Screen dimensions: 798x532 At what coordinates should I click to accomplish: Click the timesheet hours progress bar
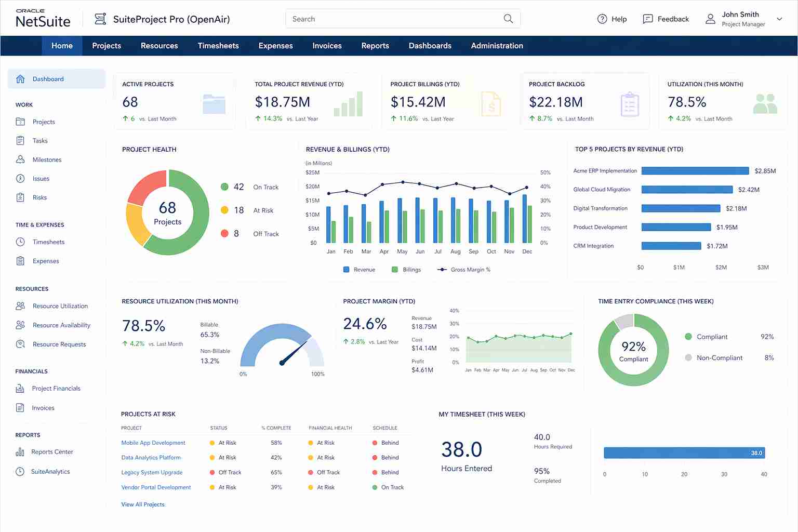684,453
